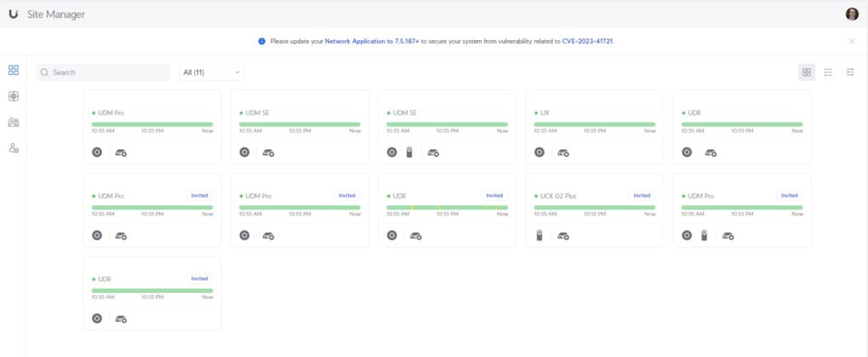Click the add device icon on UX card
Viewport: 868px width, 357px height.
(x=562, y=153)
